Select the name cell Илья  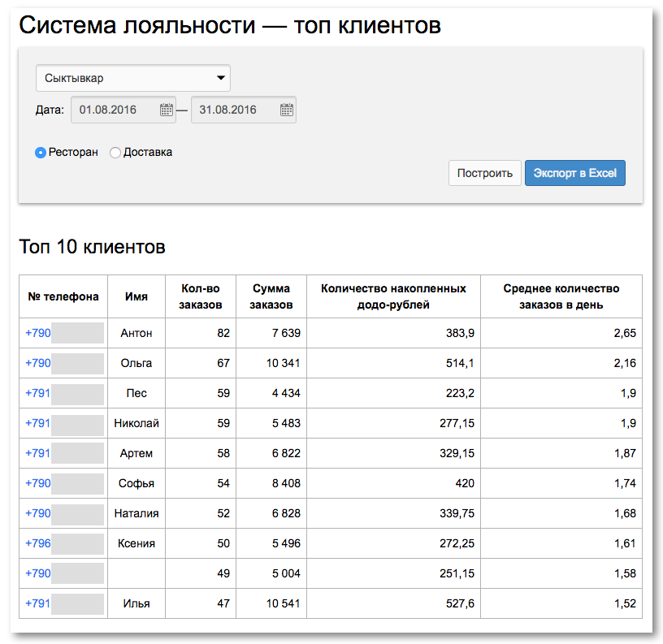[x=136, y=603]
